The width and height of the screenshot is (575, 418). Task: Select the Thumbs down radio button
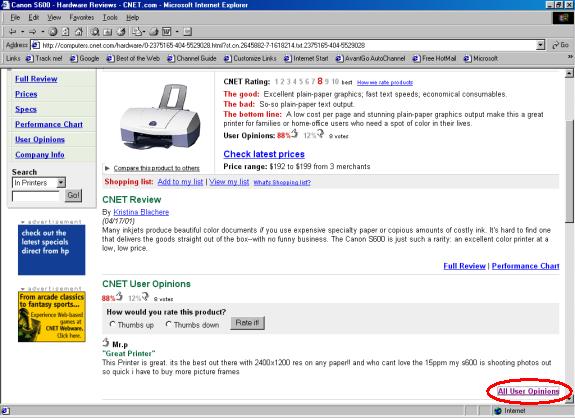[169, 324]
